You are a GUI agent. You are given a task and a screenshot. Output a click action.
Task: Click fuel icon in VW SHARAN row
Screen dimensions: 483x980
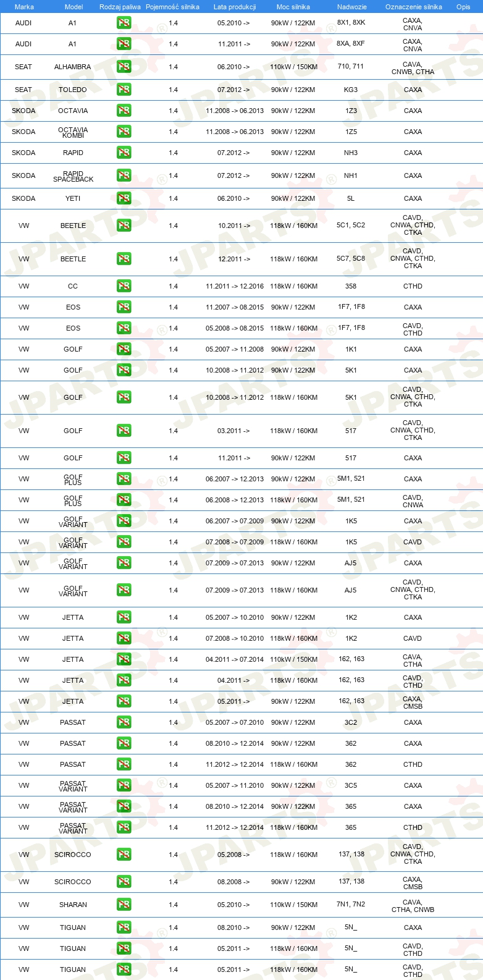(x=124, y=905)
